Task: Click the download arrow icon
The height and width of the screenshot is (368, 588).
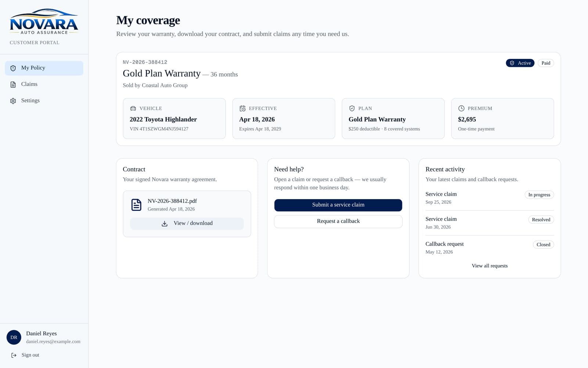Action: click(165, 224)
